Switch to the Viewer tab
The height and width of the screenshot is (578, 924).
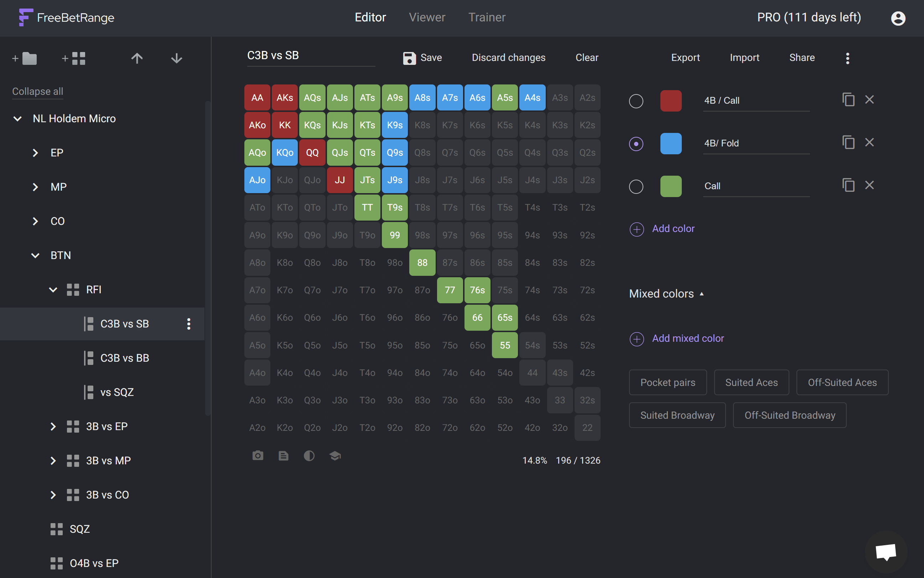[427, 17]
